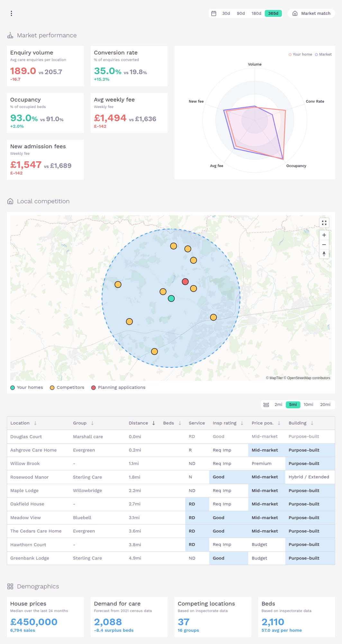
Task: Sort table by Insp rating column
Action: (228, 423)
